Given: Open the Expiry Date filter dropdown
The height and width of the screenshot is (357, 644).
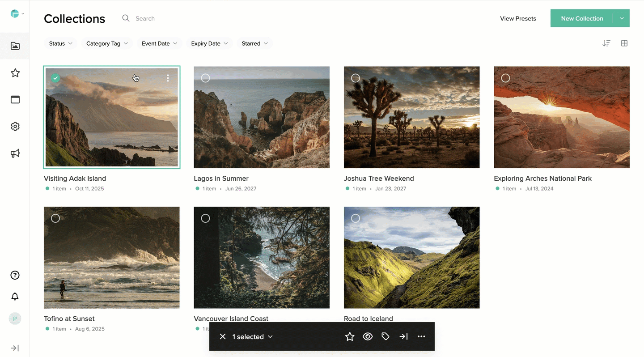Looking at the screenshot, I should [x=209, y=43].
